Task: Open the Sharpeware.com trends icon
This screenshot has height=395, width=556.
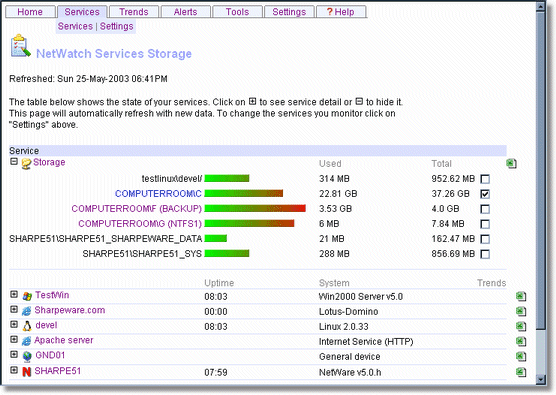Action: 521,311
